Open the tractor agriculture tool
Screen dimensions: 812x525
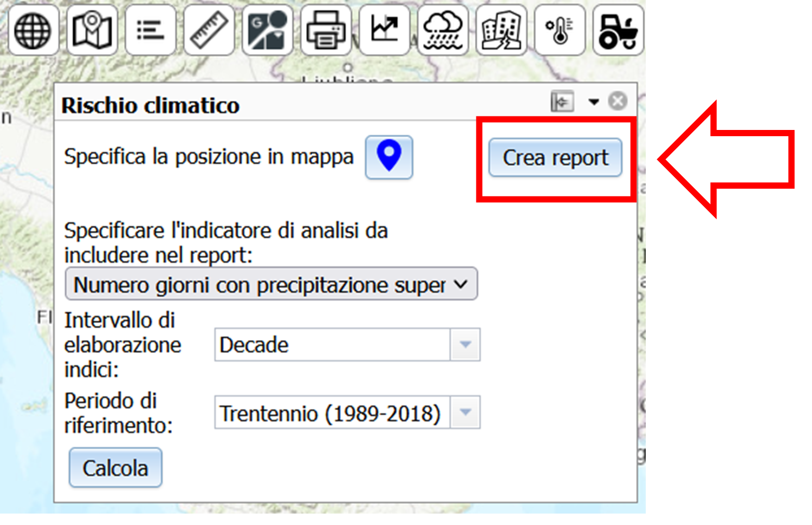[618, 30]
